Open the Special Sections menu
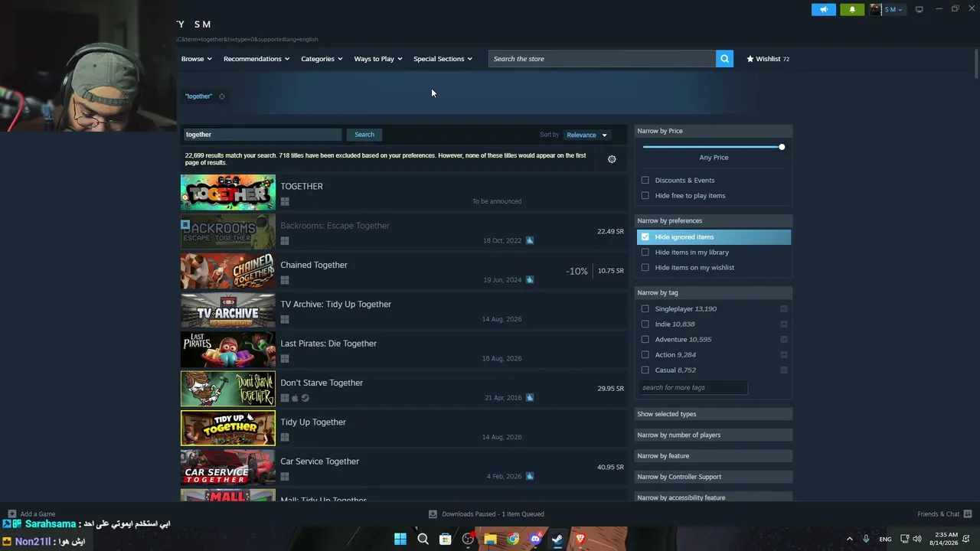 (x=443, y=59)
